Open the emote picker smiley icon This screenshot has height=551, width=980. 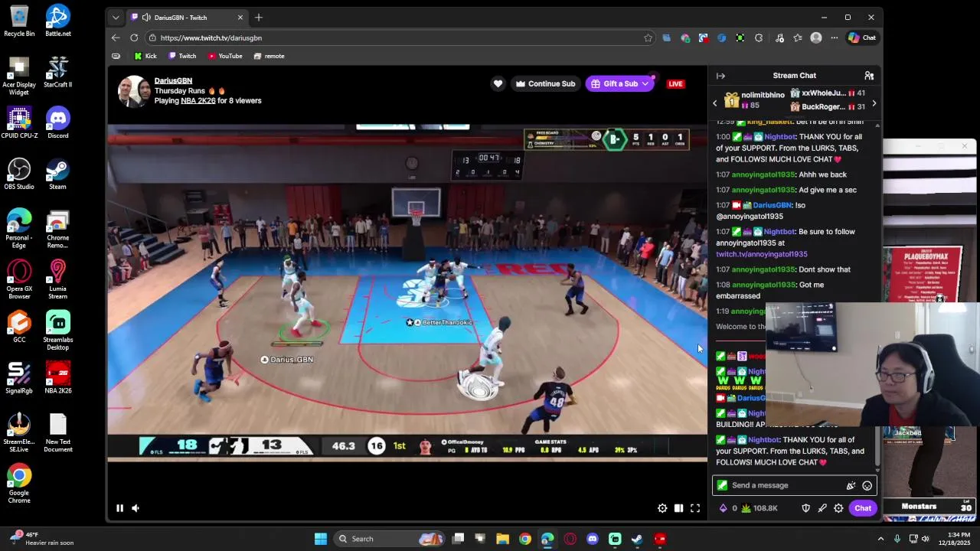tap(867, 485)
